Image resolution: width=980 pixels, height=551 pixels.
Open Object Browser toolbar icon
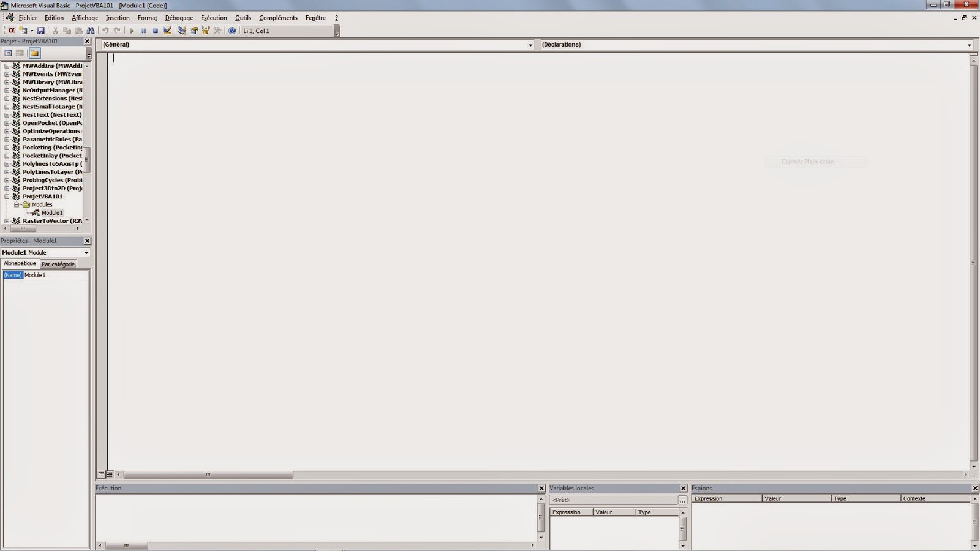click(206, 31)
